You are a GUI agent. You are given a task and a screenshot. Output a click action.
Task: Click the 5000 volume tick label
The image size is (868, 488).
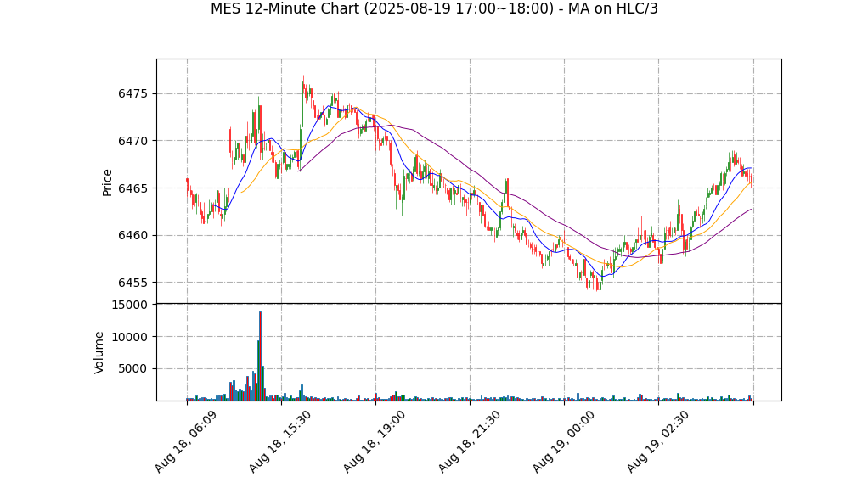point(132,369)
